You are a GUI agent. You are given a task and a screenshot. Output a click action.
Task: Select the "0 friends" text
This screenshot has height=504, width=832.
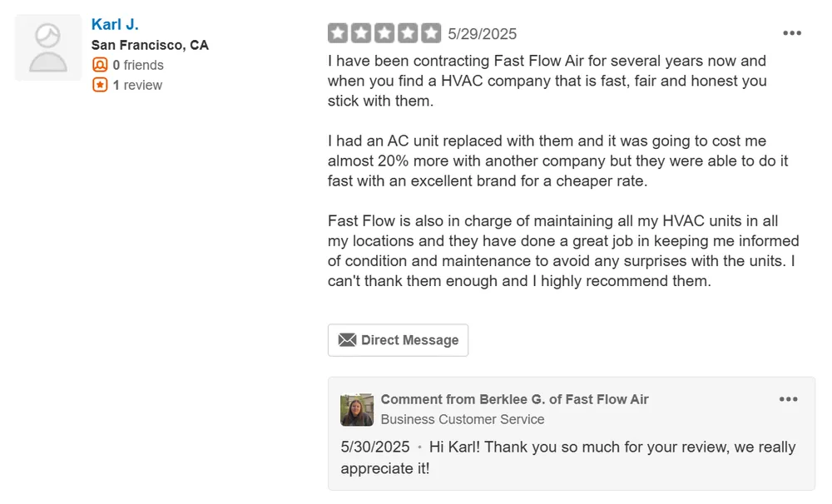(x=138, y=65)
